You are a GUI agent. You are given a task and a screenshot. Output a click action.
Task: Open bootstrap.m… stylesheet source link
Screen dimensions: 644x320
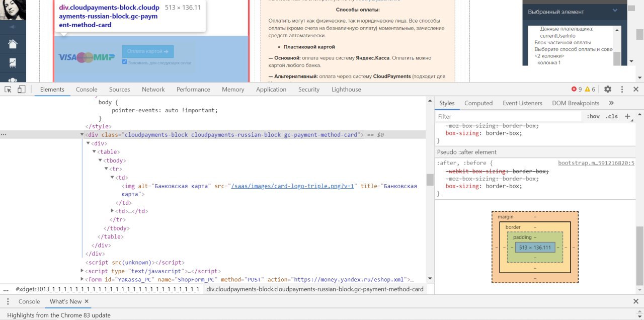596,163
